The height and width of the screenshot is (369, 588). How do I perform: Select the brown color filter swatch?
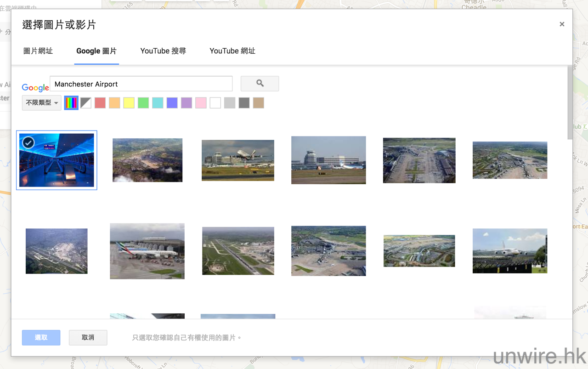pos(259,103)
